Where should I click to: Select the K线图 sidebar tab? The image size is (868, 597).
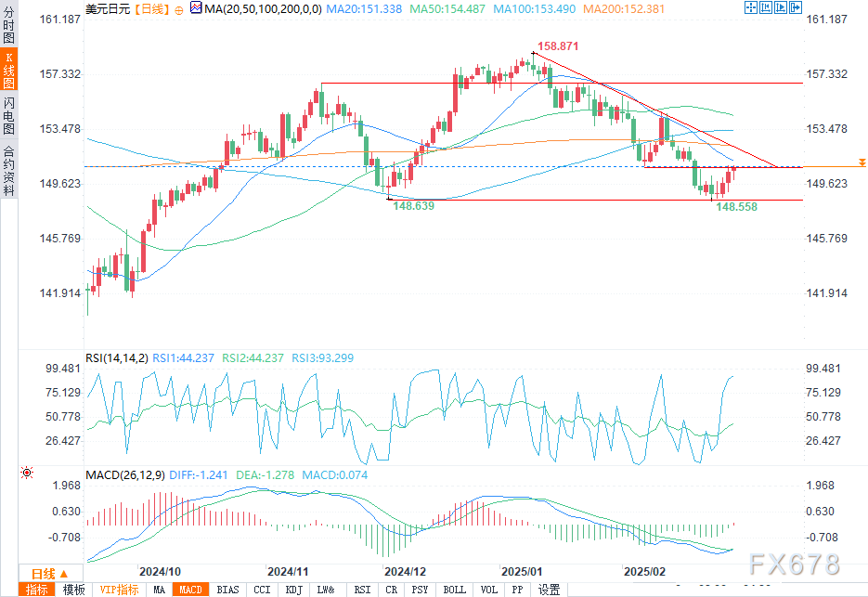pos(9,70)
